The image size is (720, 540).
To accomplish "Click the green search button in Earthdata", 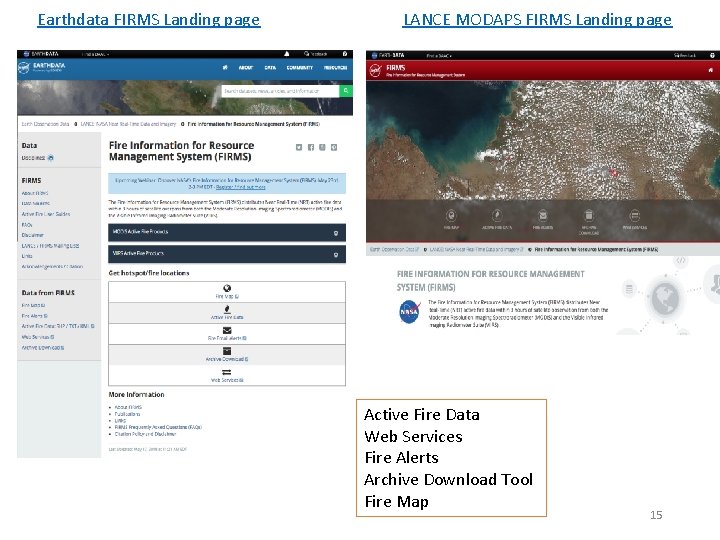I will (346, 91).
